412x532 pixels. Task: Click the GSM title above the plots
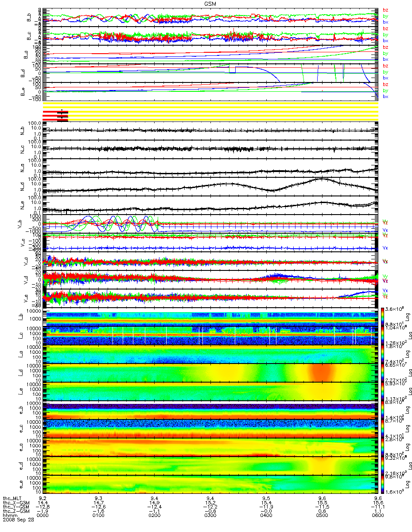tap(210, 4)
